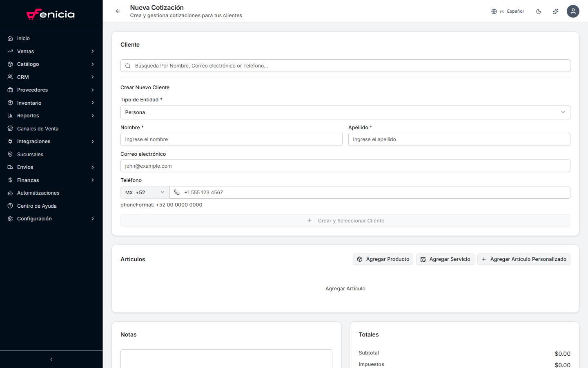Open the Inicio home page
The image size is (588, 368).
[x=23, y=38]
